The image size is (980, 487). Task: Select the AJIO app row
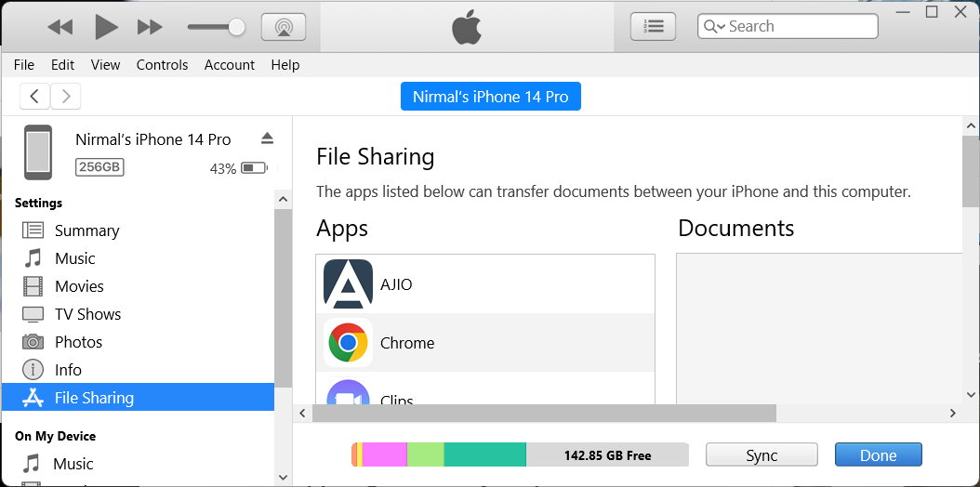pos(485,284)
